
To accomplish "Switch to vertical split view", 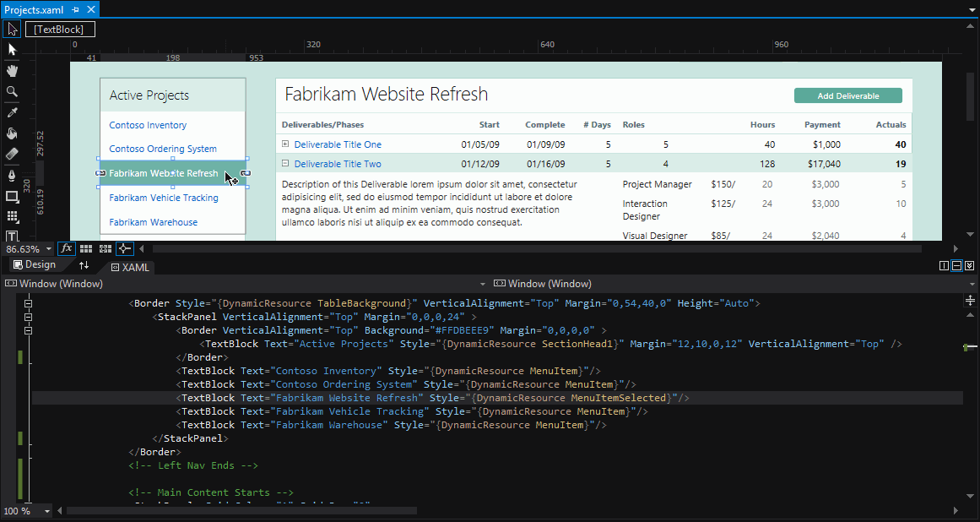I will [x=945, y=266].
